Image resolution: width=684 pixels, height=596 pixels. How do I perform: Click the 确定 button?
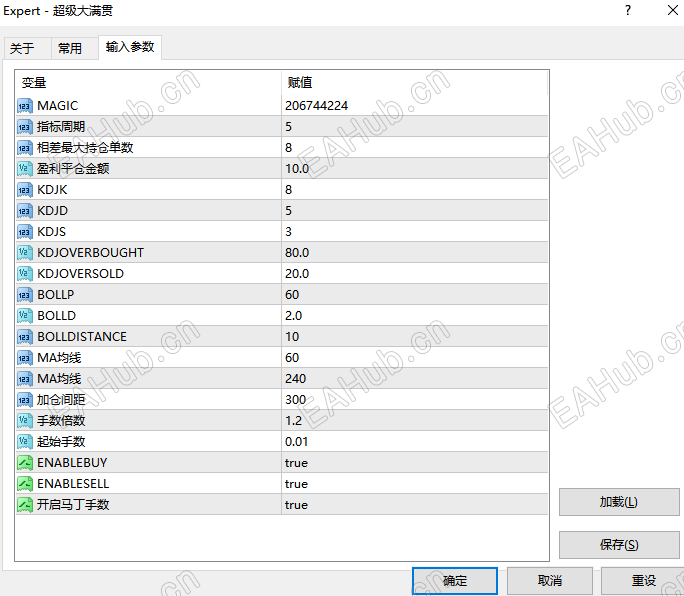(455, 581)
